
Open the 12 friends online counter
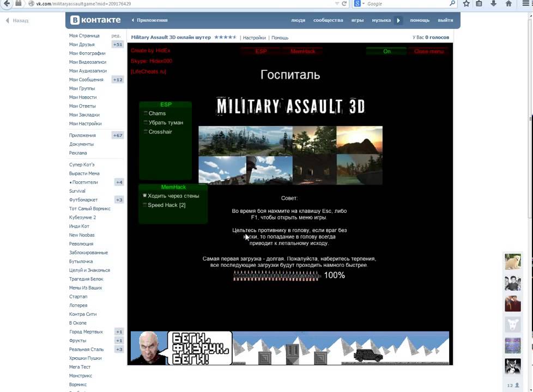click(513, 385)
